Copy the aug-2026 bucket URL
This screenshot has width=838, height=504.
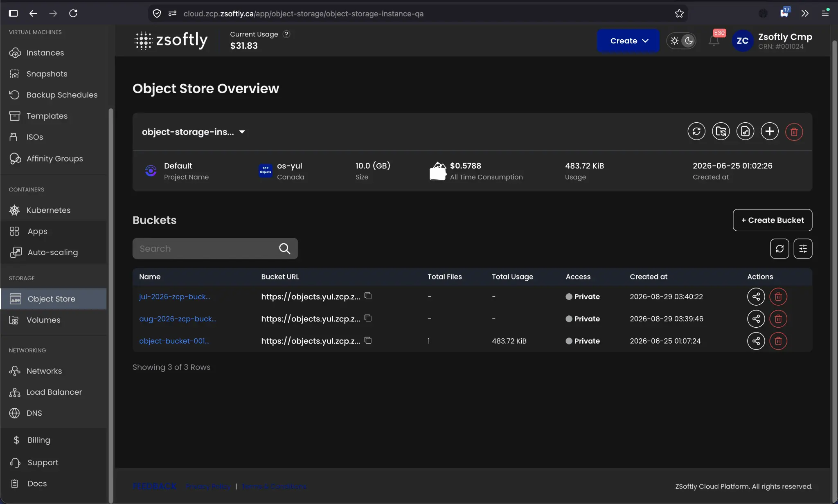click(x=368, y=318)
